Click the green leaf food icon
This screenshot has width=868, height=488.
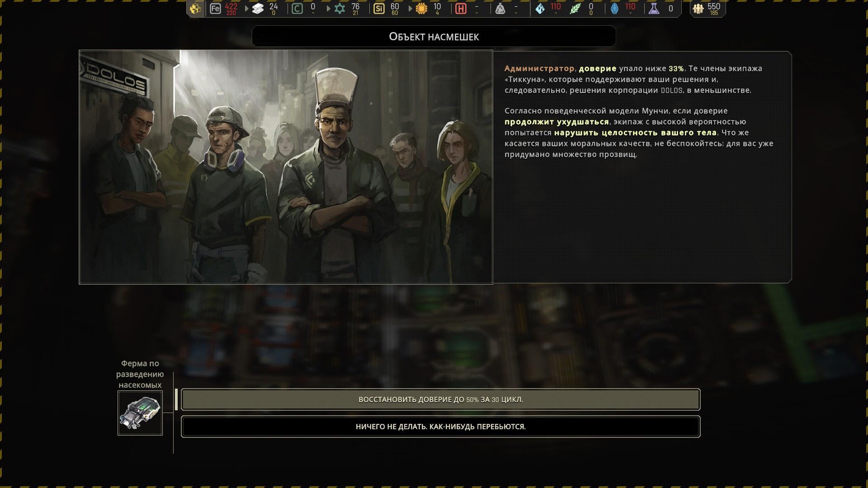click(x=575, y=9)
